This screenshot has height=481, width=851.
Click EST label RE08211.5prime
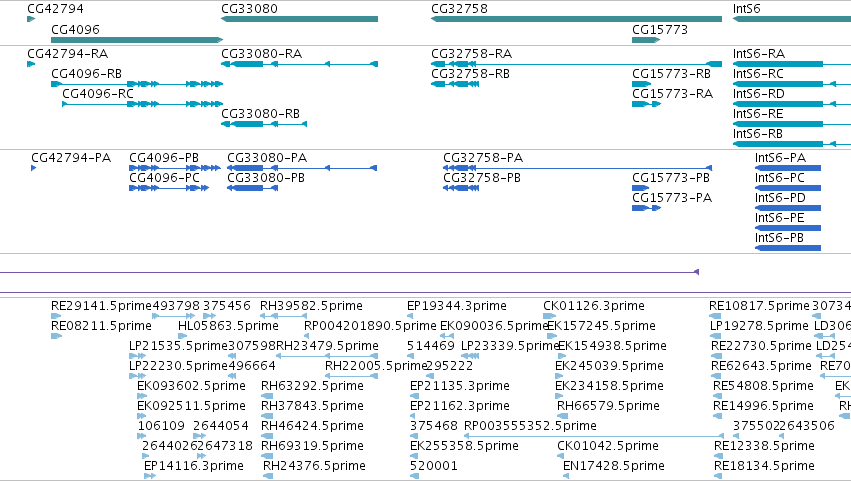[101, 326]
